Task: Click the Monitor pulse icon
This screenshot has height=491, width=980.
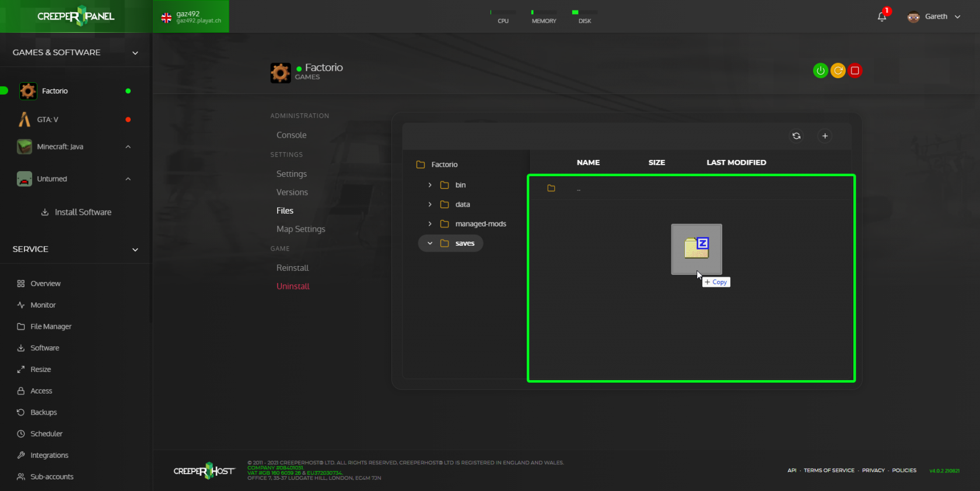Action: tap(21, 305)
